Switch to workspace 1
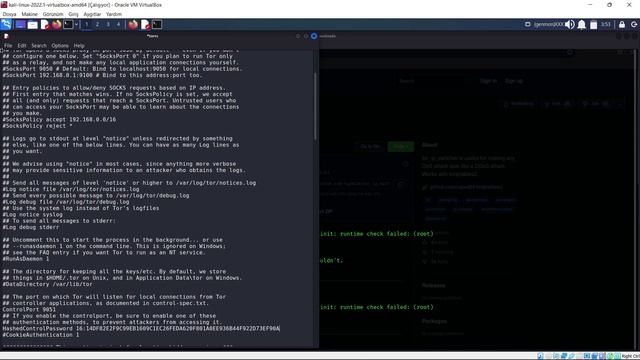 pyautogui.click(x=87, y=24)
